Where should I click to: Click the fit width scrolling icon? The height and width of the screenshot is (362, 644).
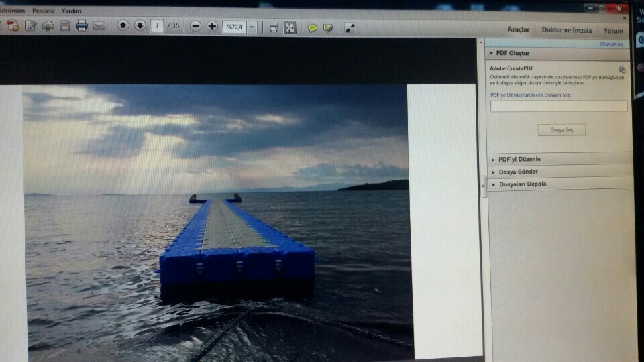coord(274,27)
